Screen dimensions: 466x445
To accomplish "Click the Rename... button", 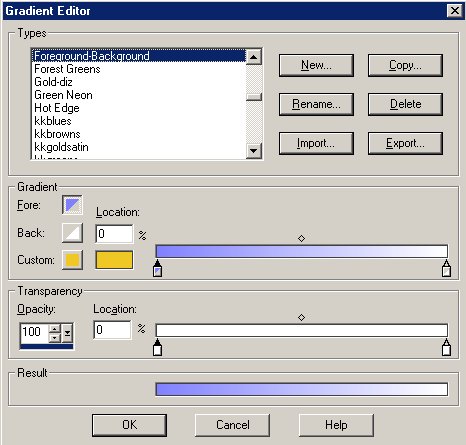I will [x=316, y=104].
